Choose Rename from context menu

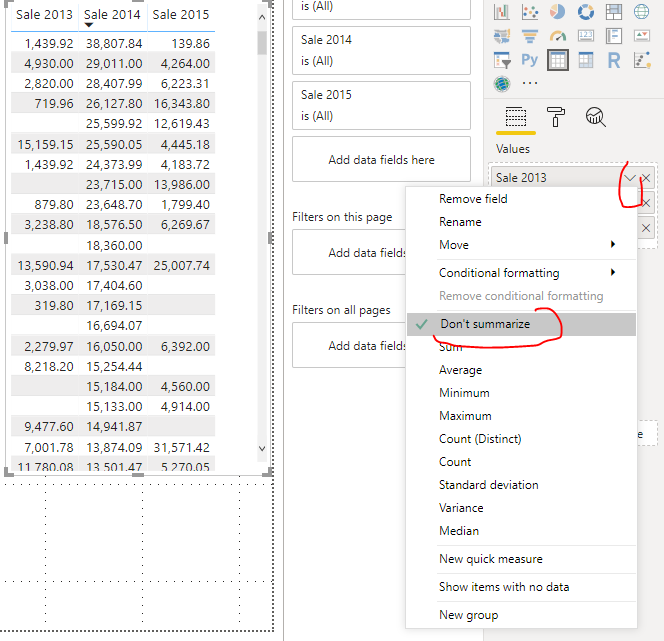521,222
